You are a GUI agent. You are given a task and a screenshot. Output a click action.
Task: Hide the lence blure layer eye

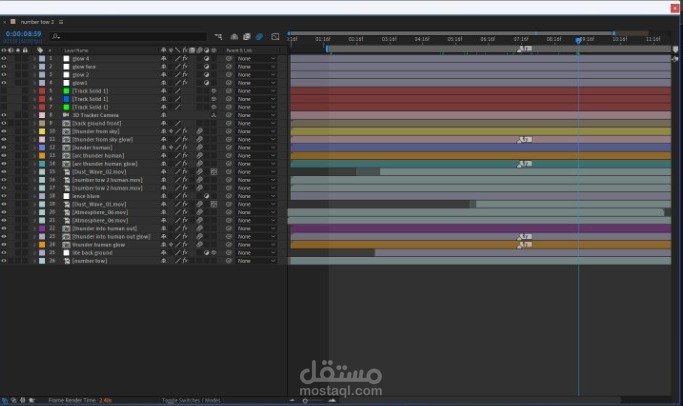tap(4, 196)
